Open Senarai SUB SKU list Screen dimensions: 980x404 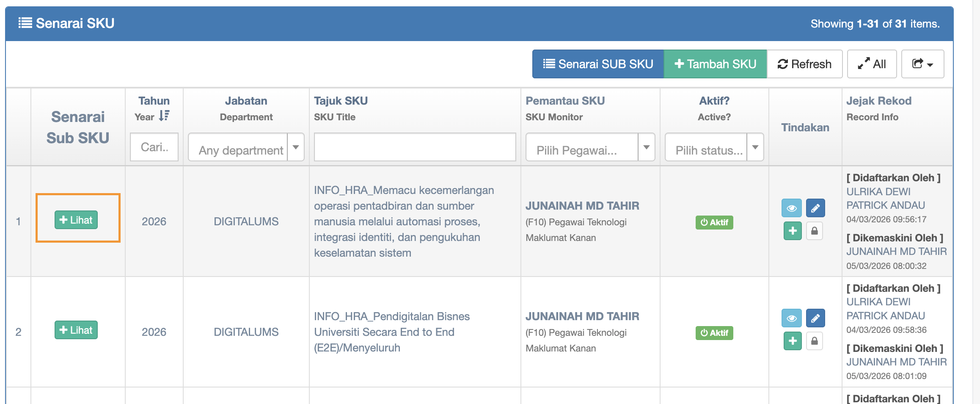[597, 64]
